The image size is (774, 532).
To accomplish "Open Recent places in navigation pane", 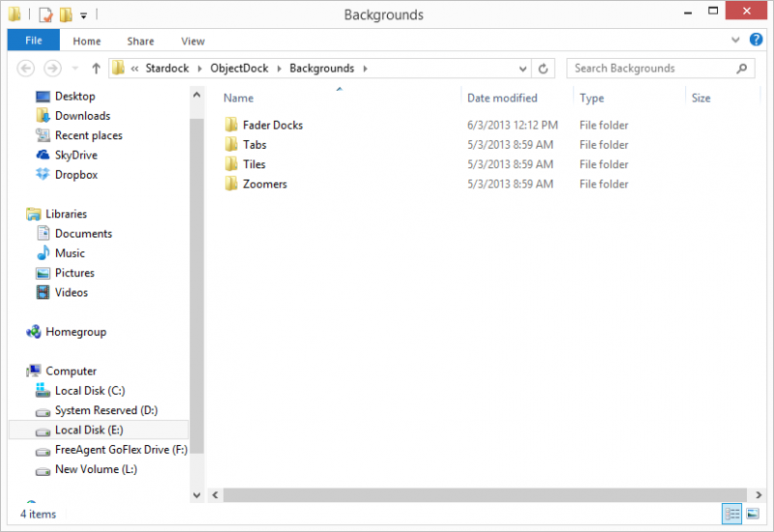I will [x=88, y=135].
